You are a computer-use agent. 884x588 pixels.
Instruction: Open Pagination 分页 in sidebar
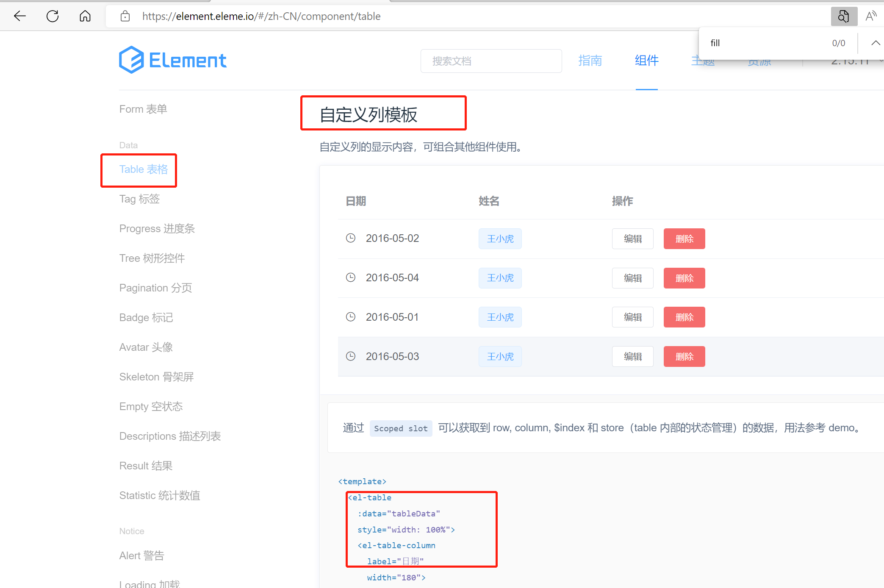click(155, 288)
